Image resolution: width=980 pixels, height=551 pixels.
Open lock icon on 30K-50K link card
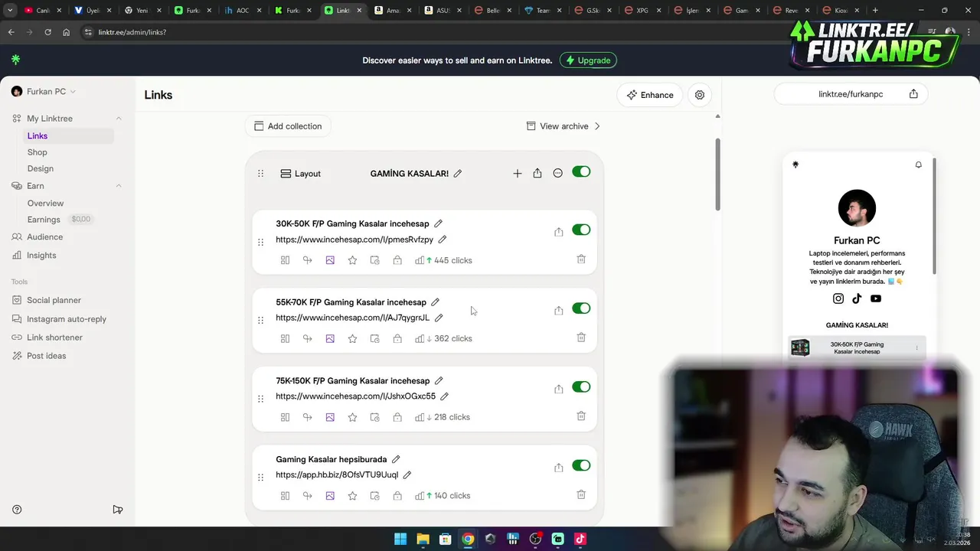(397, 260)
